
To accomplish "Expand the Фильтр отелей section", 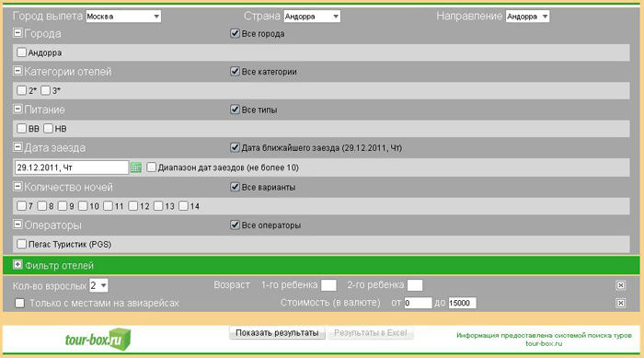I will pos(17,265).
